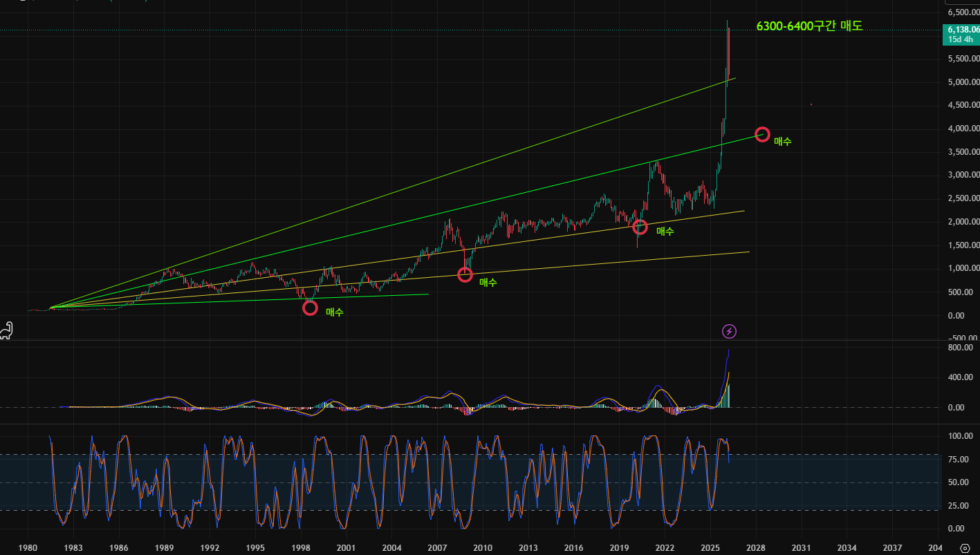This screenshot has width=980, height=555.
Task: Click the '매수' label beside the 2028 circle
Action: [783, 141]
